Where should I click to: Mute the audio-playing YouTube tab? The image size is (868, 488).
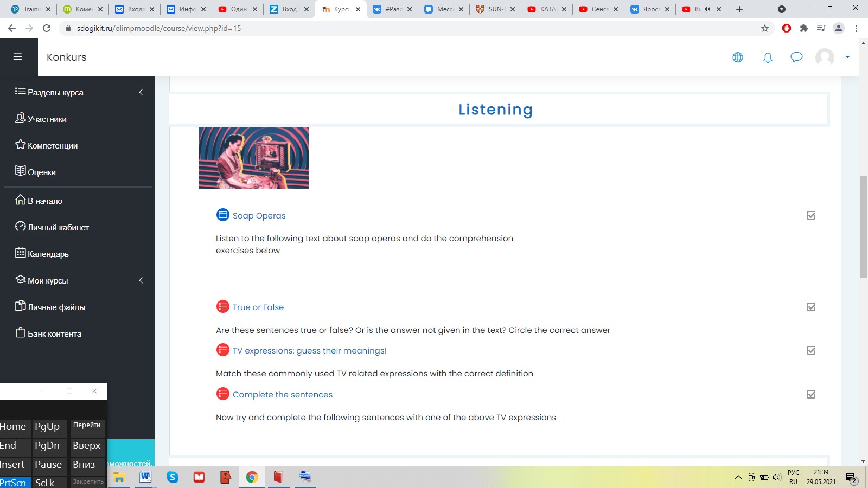point(707,9)
